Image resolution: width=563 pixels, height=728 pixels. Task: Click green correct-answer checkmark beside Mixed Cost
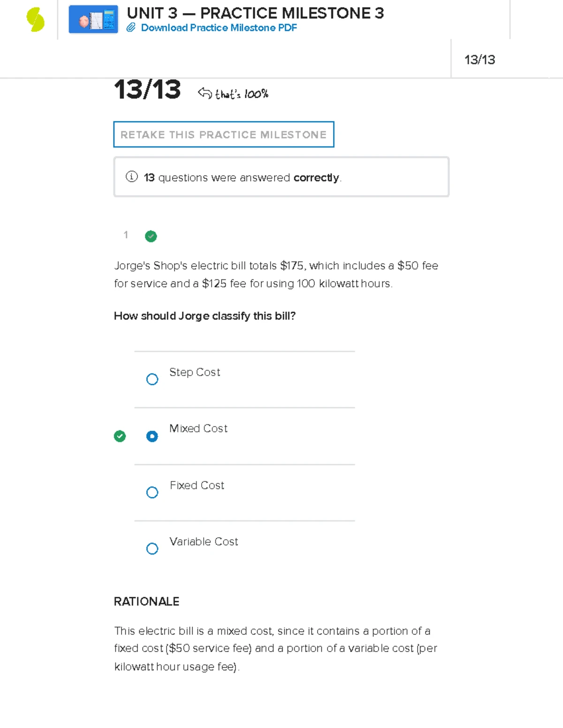pyautogui.click(x=120, y=436)
